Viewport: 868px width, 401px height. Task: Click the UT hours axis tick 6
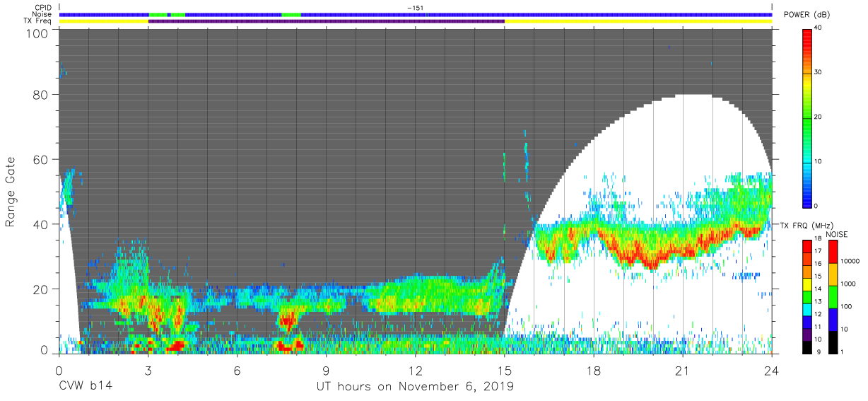237,370
